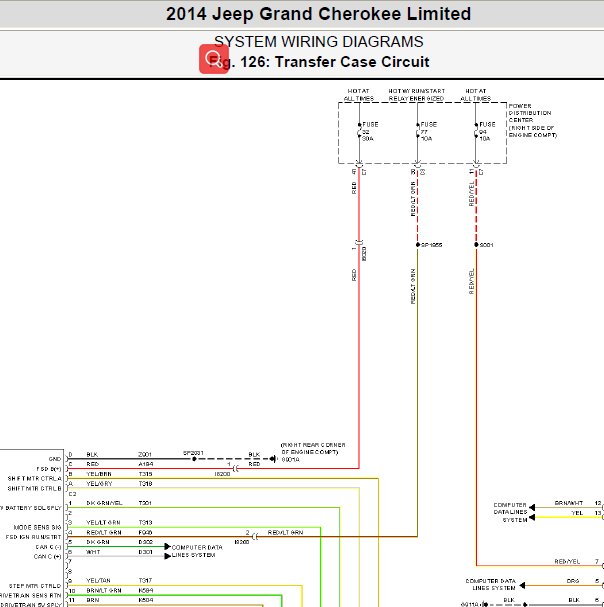Click circuit code 'T318'
Image resolution: width=604 pixels, height=607 pixels.
pos(145,484)
